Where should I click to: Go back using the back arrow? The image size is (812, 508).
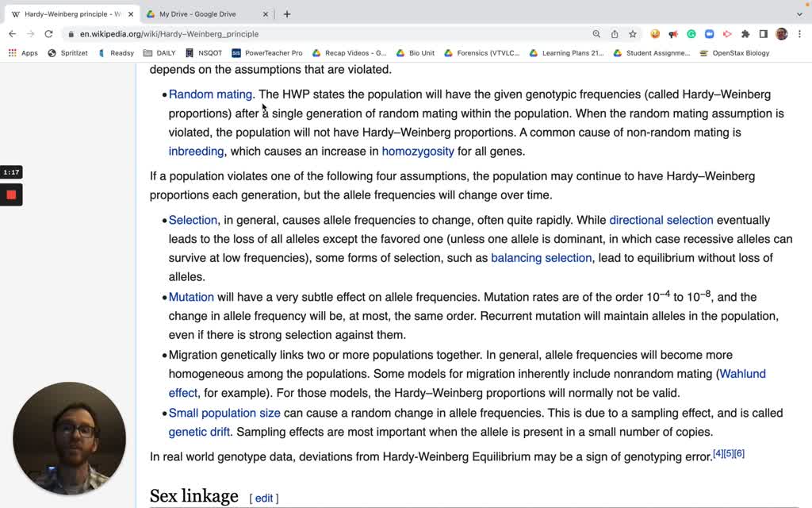click(x=12, y=34)
